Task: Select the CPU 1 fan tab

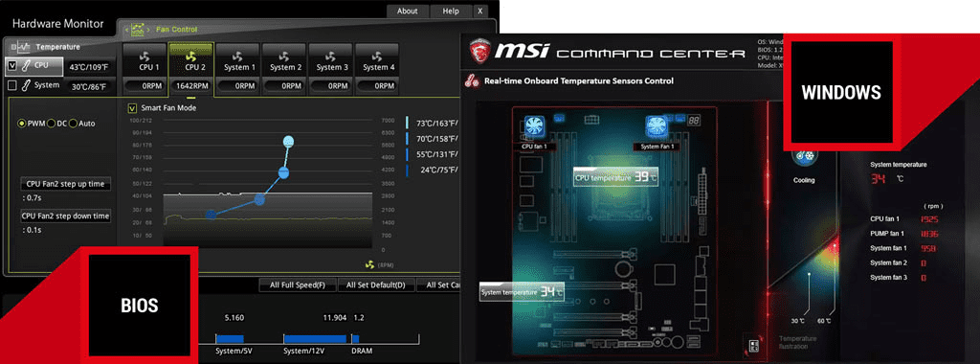Action: (145, 60)
